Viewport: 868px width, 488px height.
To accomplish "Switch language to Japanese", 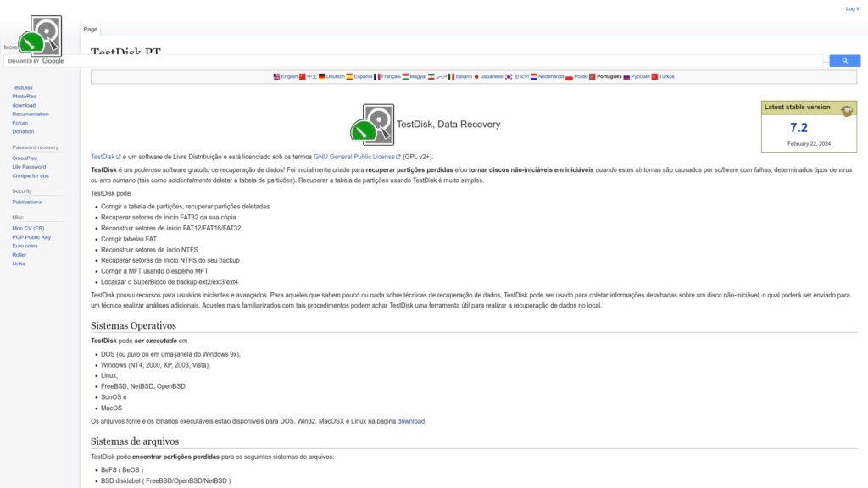I will pyautogui.click(x=492, y=77).
